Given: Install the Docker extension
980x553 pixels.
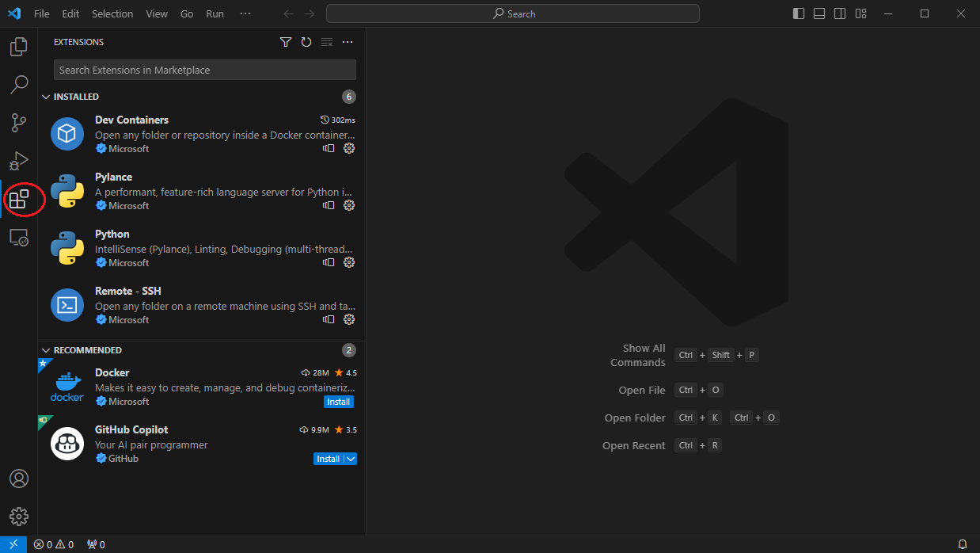Looking at the screenshot, I should pyautogui.click(x=339, y=402).
